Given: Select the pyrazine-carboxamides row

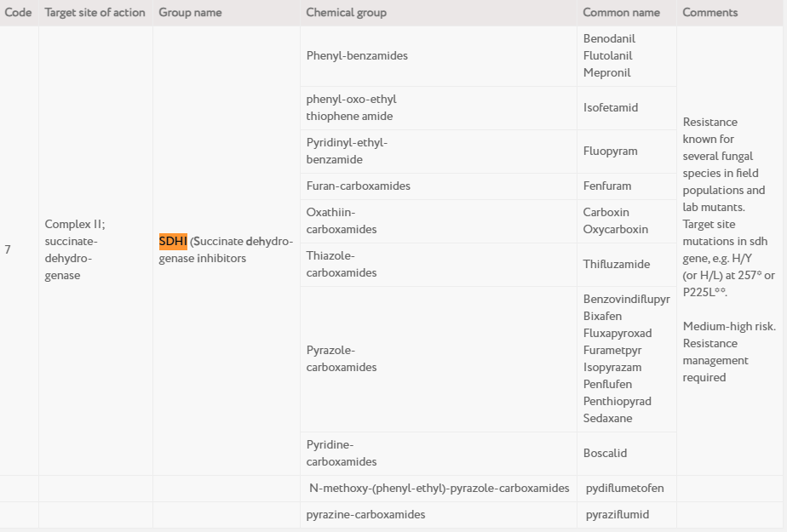Looking at the screenshot, I should (365, 515).
